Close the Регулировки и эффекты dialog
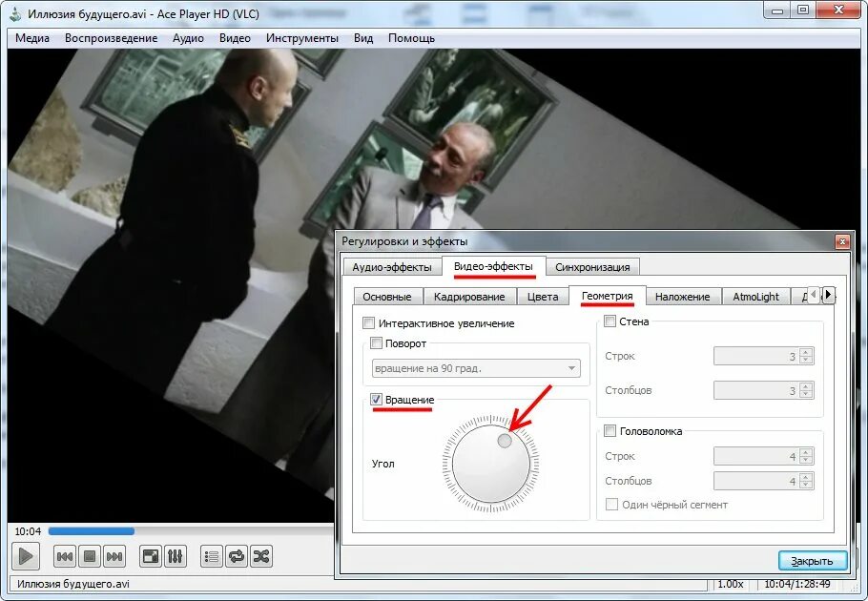Viewport: 868px width, 601px height. click(x=842, y=241)
